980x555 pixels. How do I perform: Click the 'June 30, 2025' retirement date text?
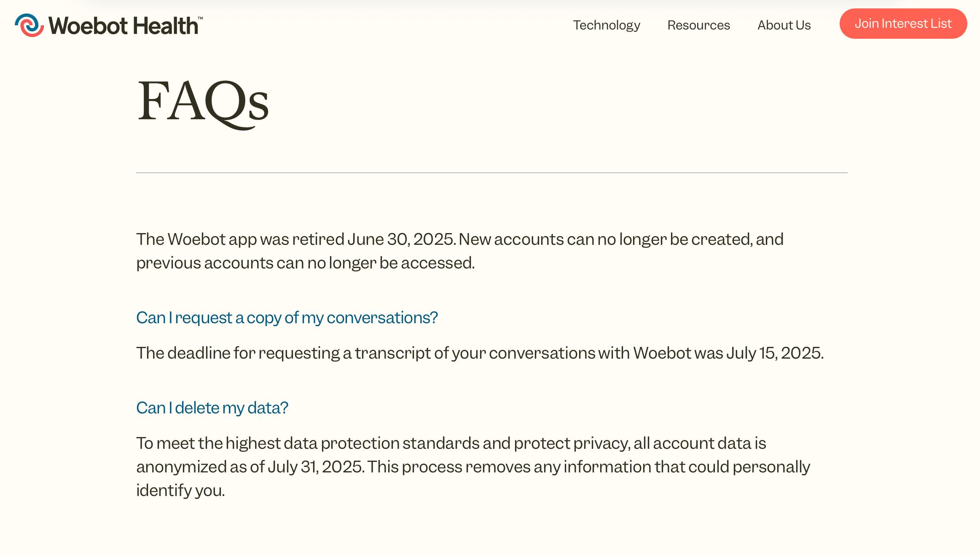point(401,239)
